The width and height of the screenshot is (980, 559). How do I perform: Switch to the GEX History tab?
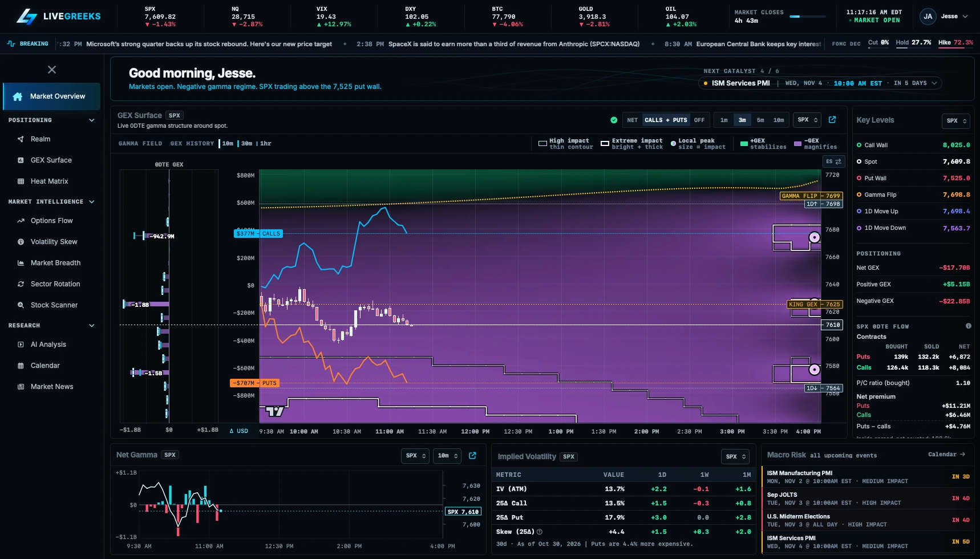point(192,144)
